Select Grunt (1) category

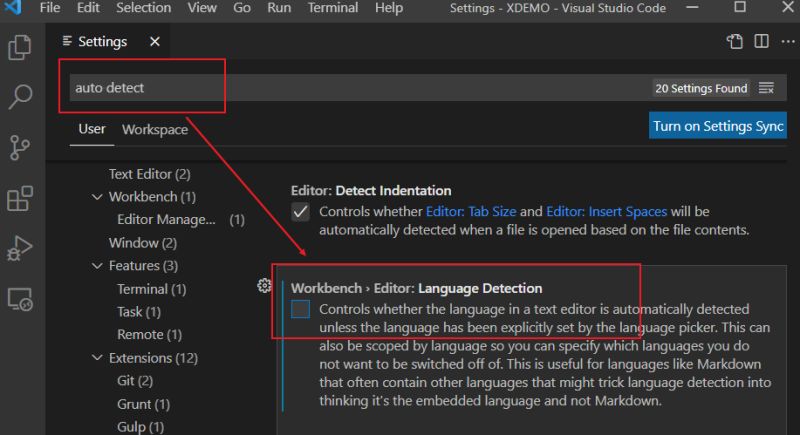tap(143, 404)
